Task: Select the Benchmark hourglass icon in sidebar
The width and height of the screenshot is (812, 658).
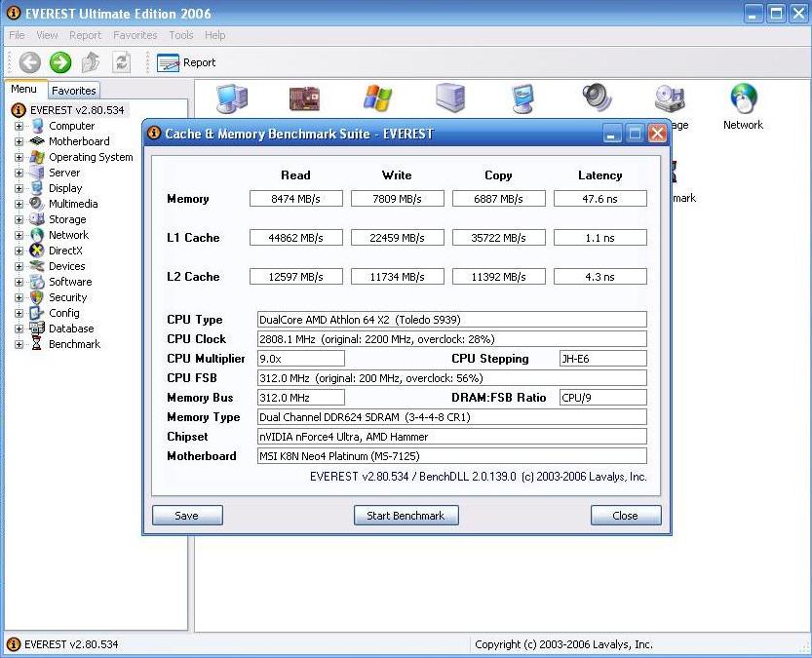Action: tap(37, 344)
